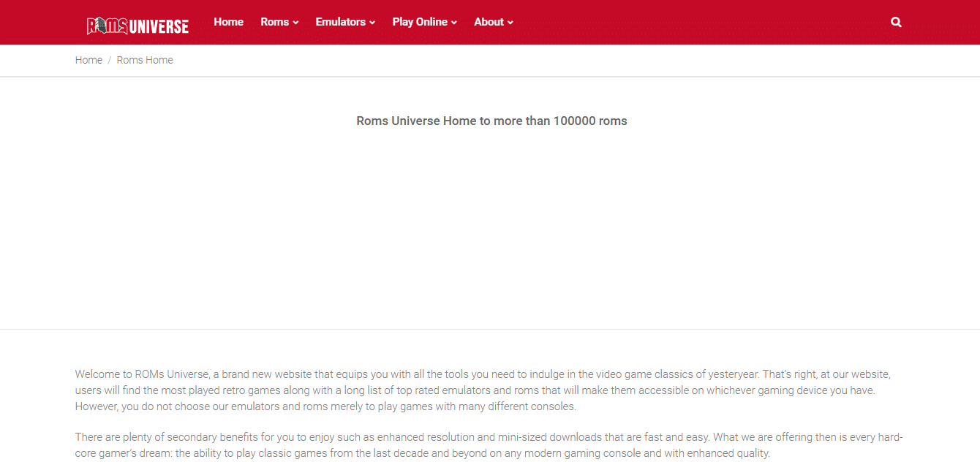Open the About navigation menu
This screenshot has width=980, height=462.
tap(494, 22)
